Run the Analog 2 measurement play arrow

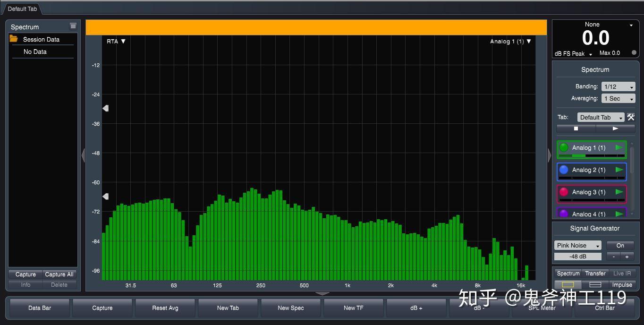619,170
